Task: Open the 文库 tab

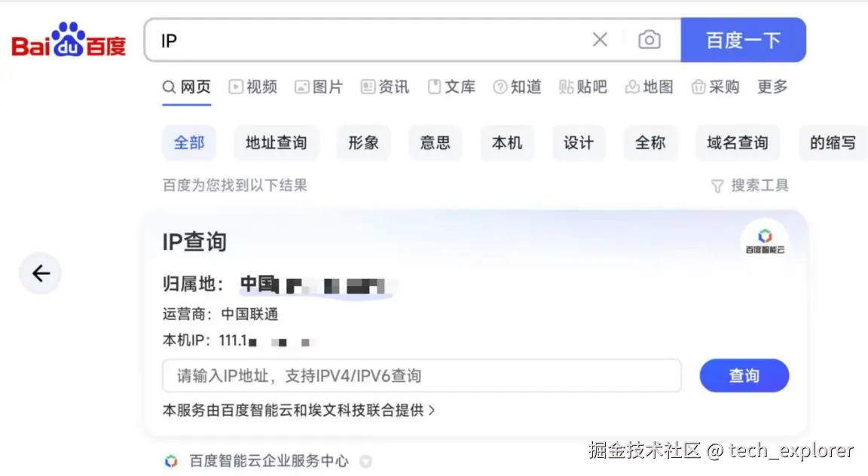Action: click(x=451, y=87)
